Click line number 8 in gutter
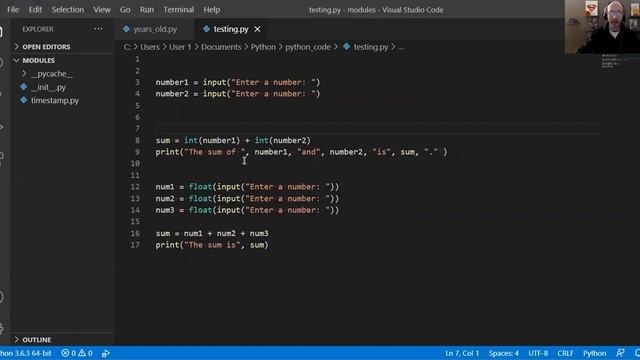 137,140
